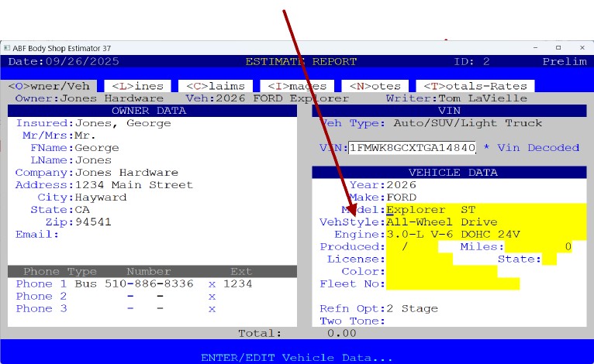This screenshot has height=364, width=594.
Task: Select the Refn Opt 2 Stage value
Action: [412, 308]
